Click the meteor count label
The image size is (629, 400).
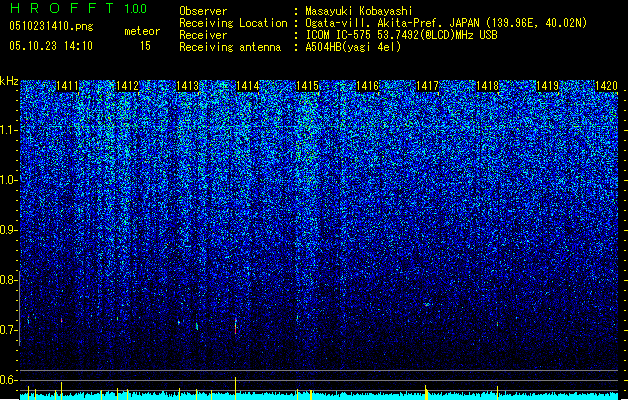tap(142, 31)
